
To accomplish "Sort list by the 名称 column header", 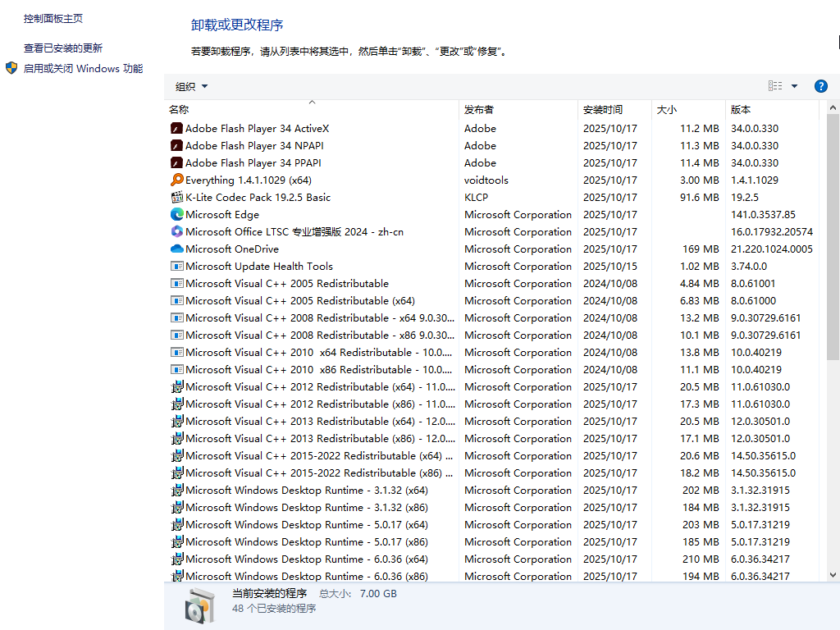I will [179, 110].
